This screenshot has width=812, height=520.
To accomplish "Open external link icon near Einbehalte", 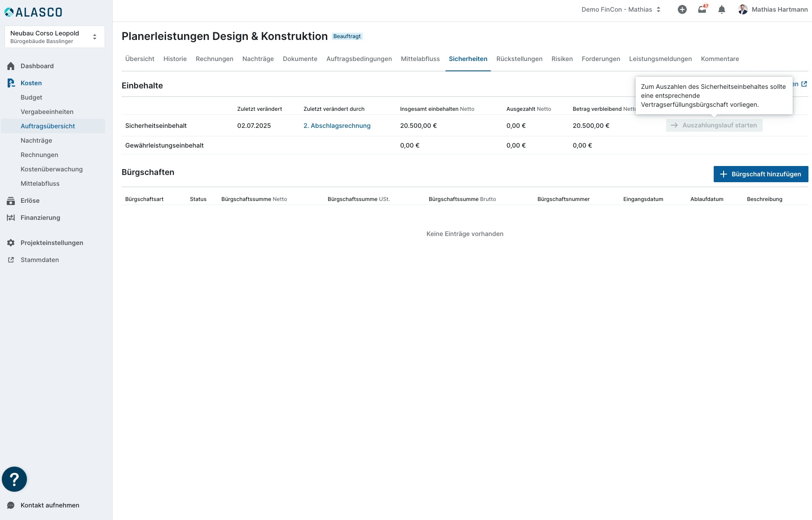I will point(804,84).
